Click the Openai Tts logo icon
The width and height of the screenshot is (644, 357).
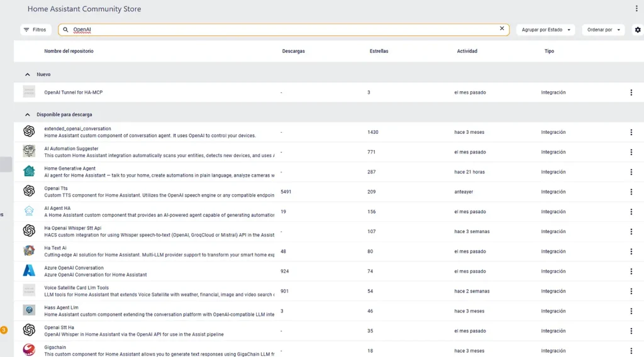29,191
